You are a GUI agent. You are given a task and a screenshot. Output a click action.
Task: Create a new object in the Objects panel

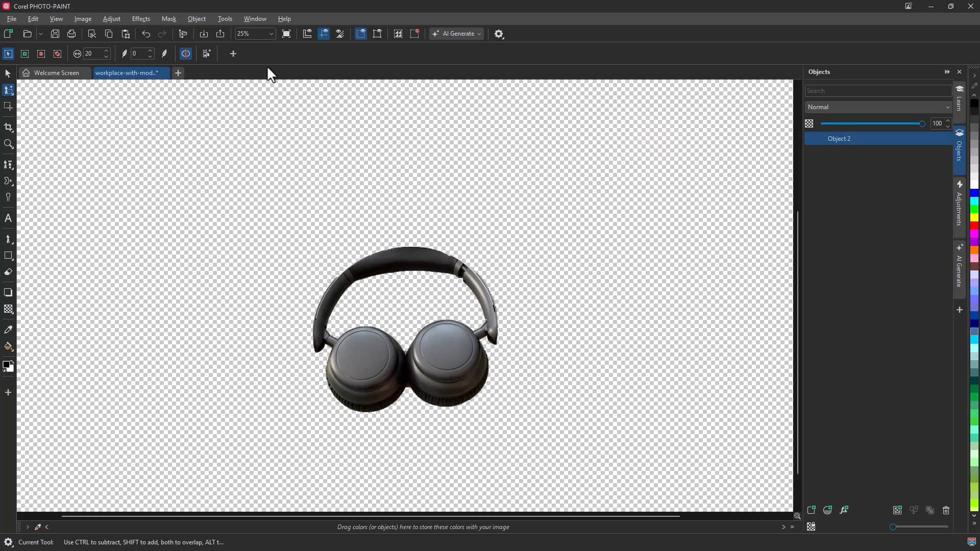coord(811,510)
